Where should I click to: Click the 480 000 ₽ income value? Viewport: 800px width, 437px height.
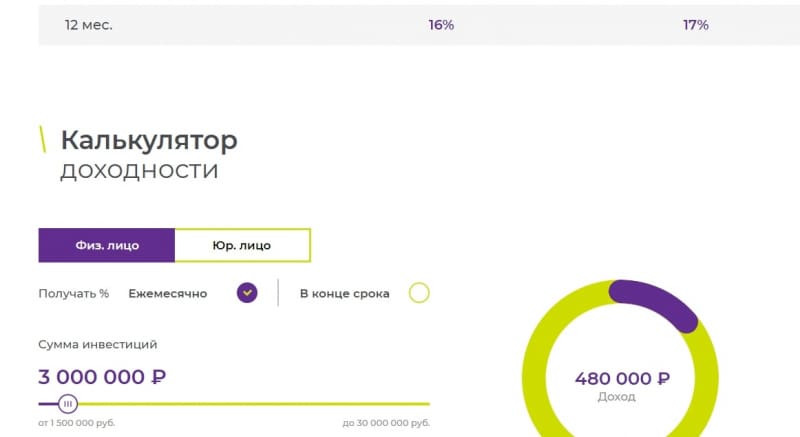[622, 378]
